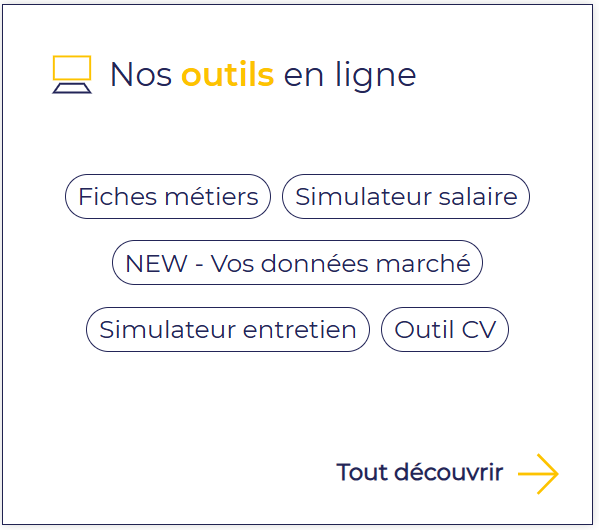Click the highlighted yellow word outils
Image resolution: width=599 pixels, height=530 pixels.
tap(228, 75)
